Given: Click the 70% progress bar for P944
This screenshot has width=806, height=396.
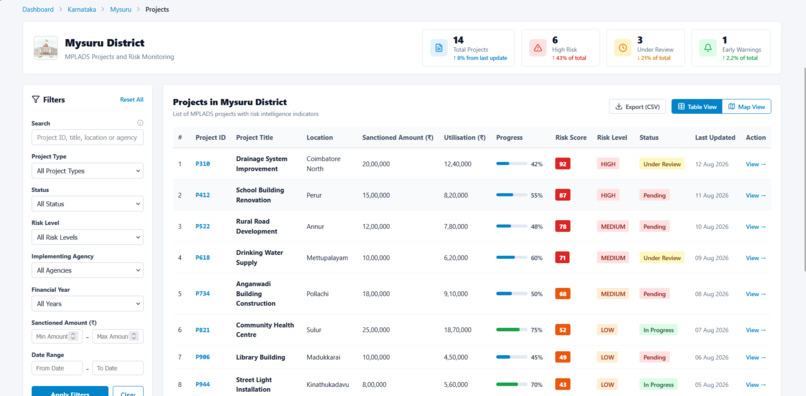Looking at the screenshot, I should [511, 384].
